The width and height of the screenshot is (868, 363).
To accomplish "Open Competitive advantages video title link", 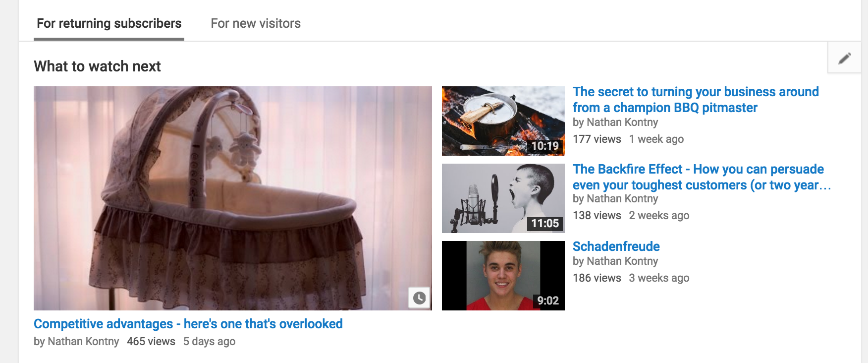I will pyautogui.click(x=188, y=324).
